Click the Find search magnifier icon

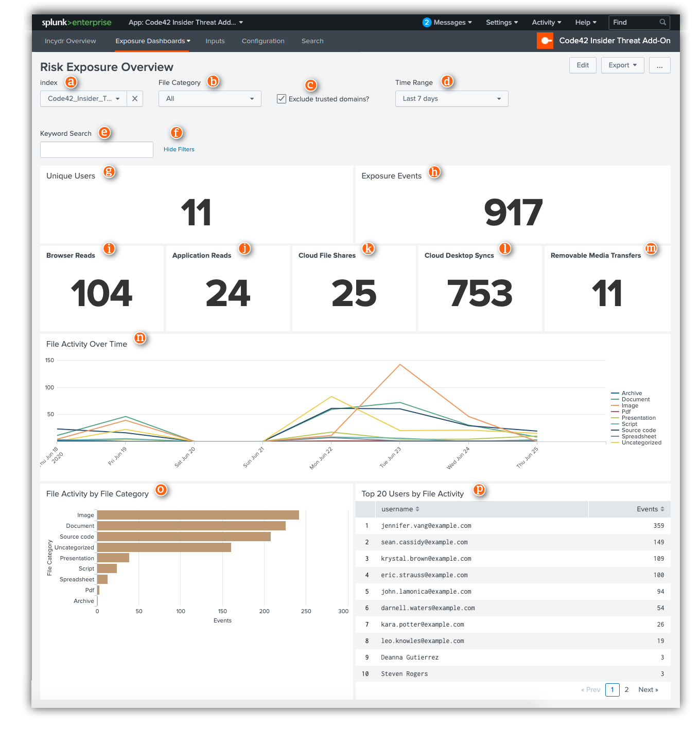click(663, 23)
